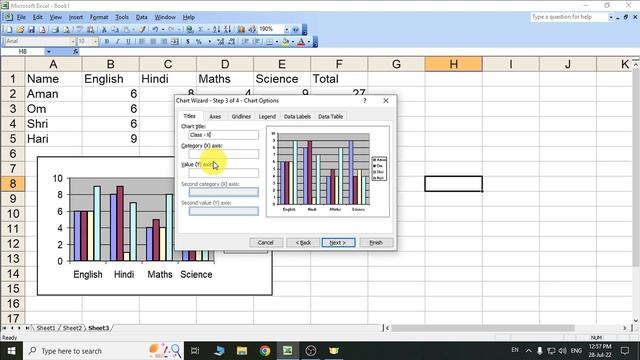Click the Chart Wizard help question mark
Viewport: 640px width, 360px height.
(365, 100)
